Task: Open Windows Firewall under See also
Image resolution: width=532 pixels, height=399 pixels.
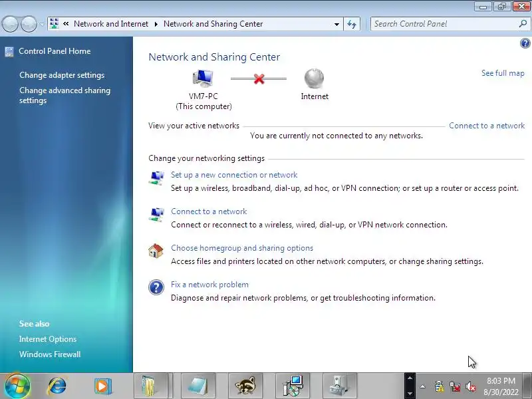Action: [x=50, y=354]
